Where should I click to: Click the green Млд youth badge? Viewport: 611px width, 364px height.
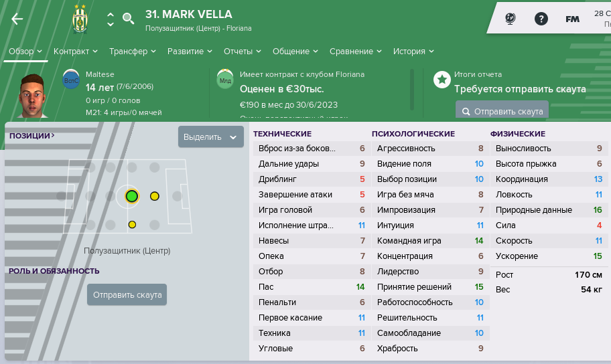[225, 79]
